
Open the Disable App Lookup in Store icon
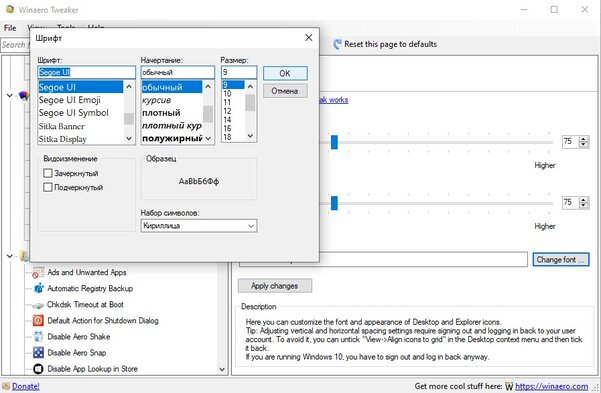(x=38, y=369)
